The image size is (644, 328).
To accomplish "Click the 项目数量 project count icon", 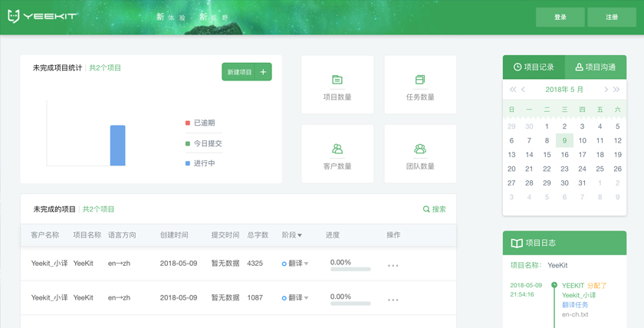I will coord(337,80).
